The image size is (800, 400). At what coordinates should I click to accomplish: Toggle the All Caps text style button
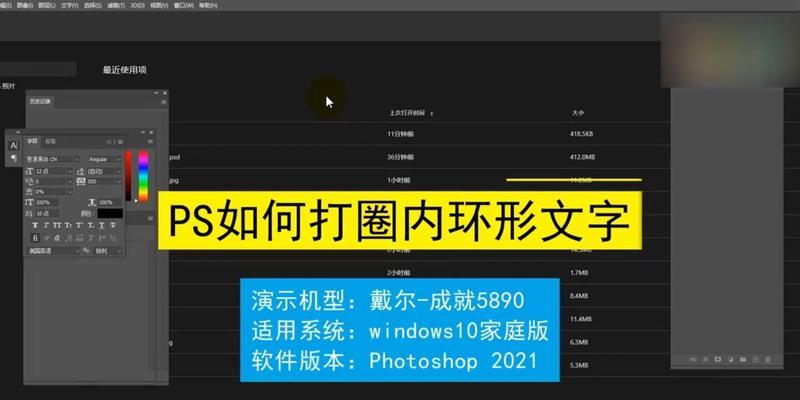[57, 226]
